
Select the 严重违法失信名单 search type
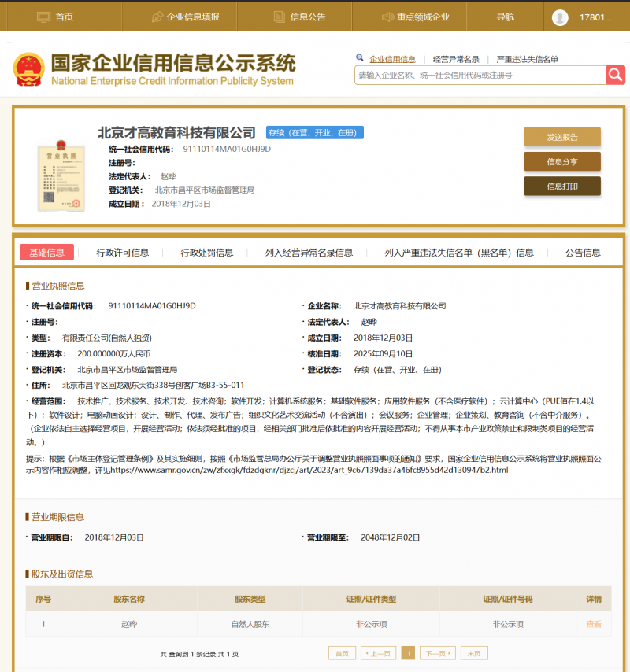[x=527, y=59]
